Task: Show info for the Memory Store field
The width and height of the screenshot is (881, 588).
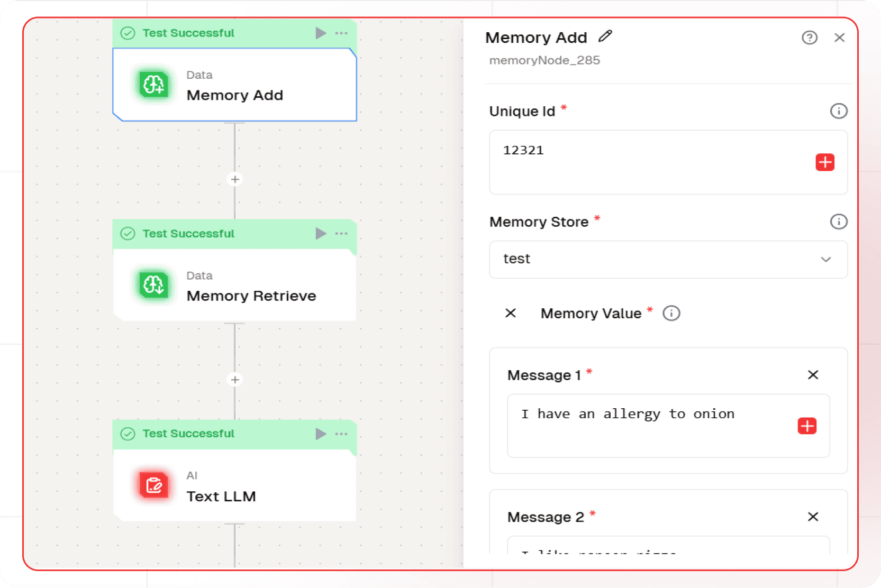Action: point(839,222)
